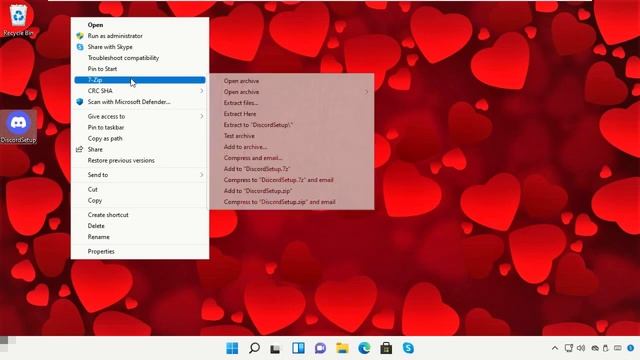The height and width of the screenshot is (360, 640).
Task: Open File Explorer from taskbar
Action: pyautogui.click(x=342, y=348)
